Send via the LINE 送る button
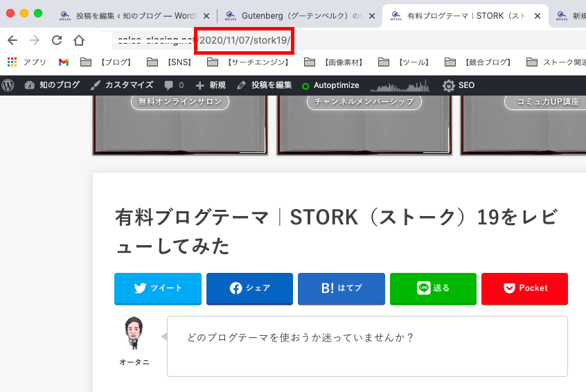 (433, 289)
